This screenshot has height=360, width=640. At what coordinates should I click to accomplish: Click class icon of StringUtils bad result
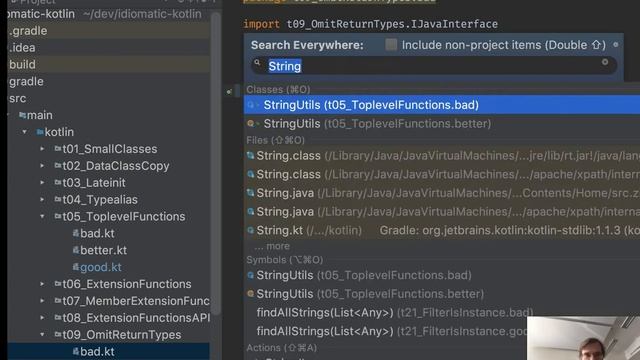(x=251, y=105)
